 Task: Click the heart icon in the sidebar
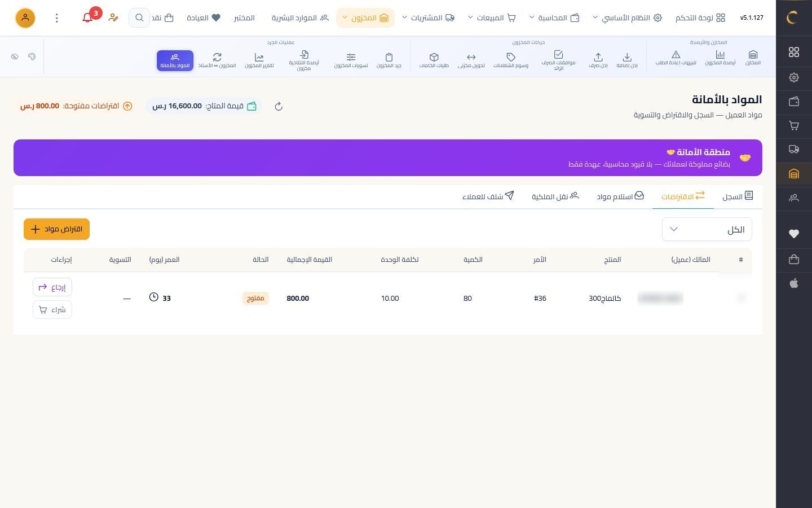794,234
